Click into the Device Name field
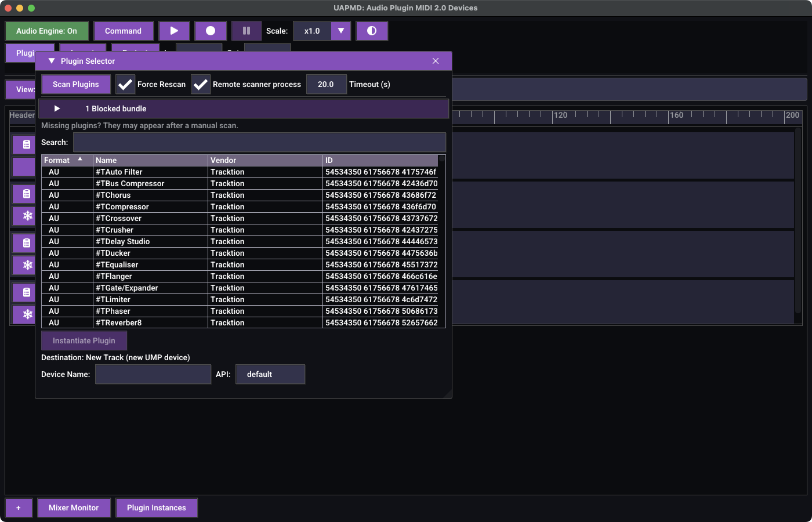Viewport: 812px width, 522px height. pos(153,374)
